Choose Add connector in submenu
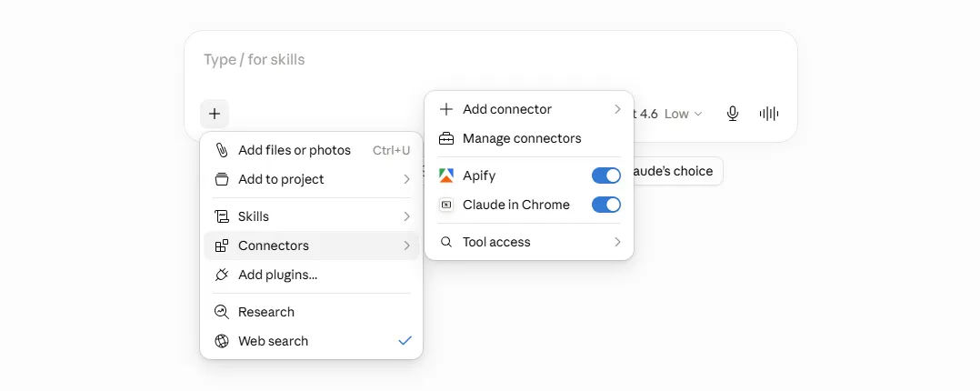The image size is (980, 391). pos(529,109)
